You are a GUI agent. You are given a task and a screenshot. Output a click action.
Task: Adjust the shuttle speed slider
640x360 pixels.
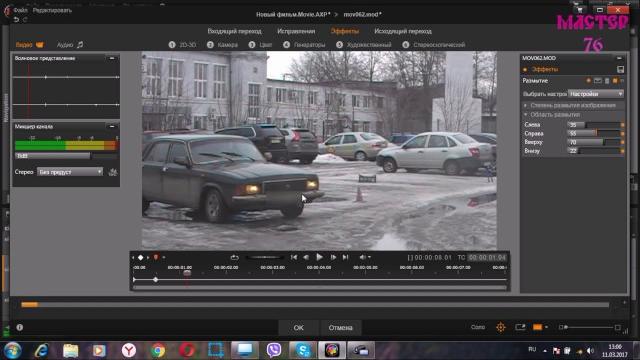(x=264, y=257)
